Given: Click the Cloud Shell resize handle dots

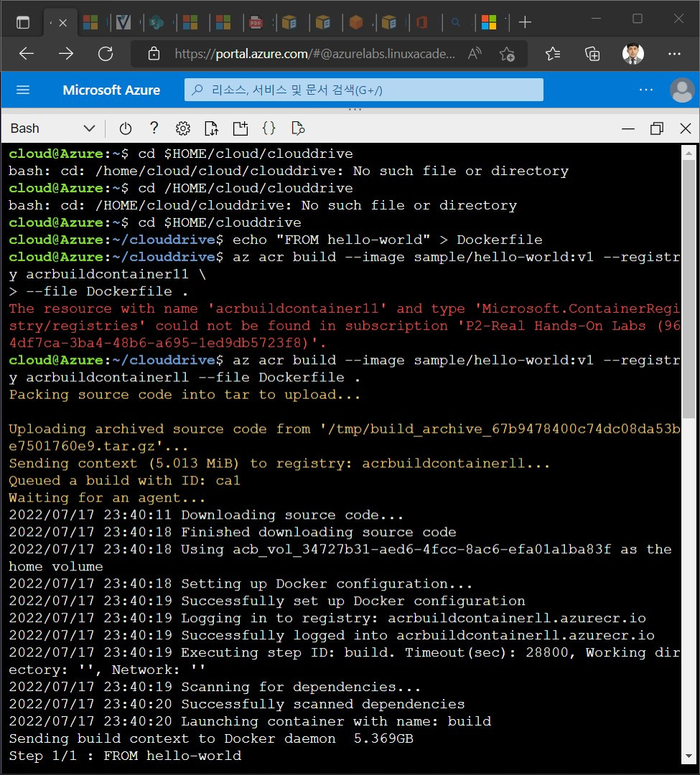Looking at the screenshot, I should coord(355,109).
